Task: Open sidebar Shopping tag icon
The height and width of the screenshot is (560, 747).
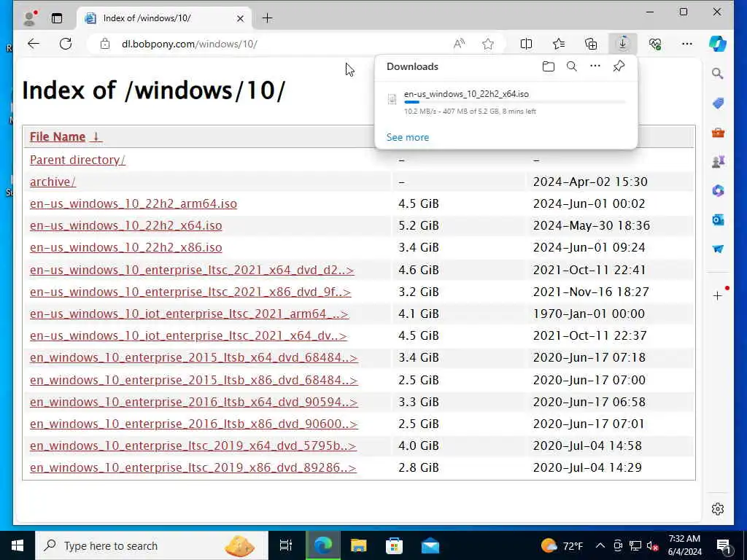Action: pyautogui.click(x=718, y=104)
